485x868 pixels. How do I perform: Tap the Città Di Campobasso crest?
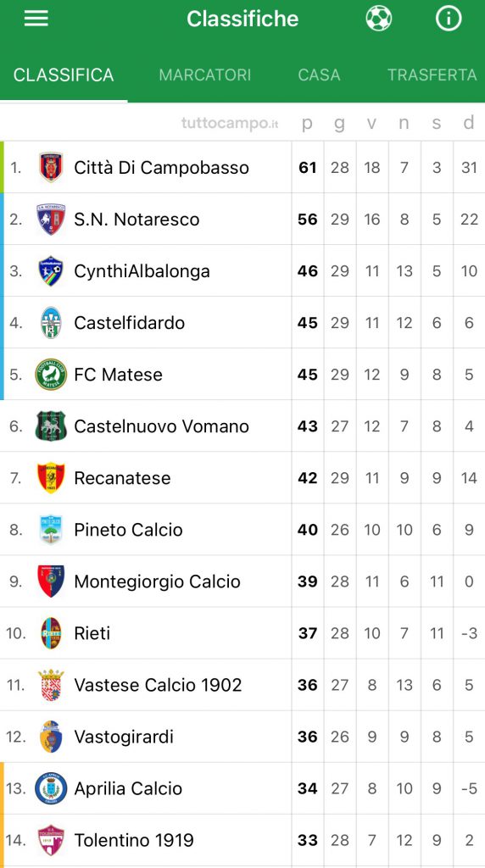tap(51, 167)
